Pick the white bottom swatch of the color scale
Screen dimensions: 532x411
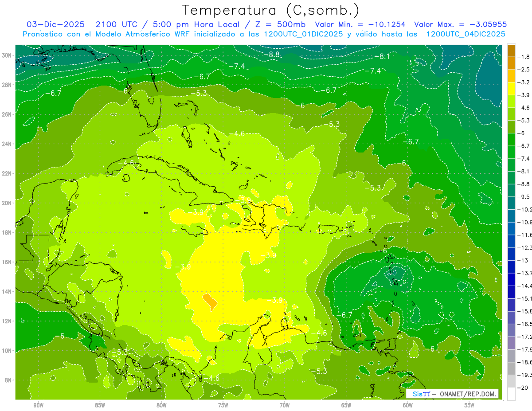tap(511, 394)
